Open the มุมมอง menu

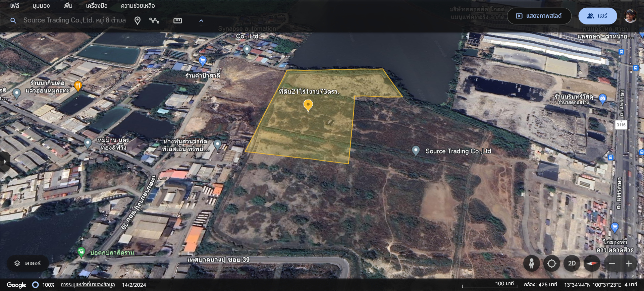(x=41, y=6)
